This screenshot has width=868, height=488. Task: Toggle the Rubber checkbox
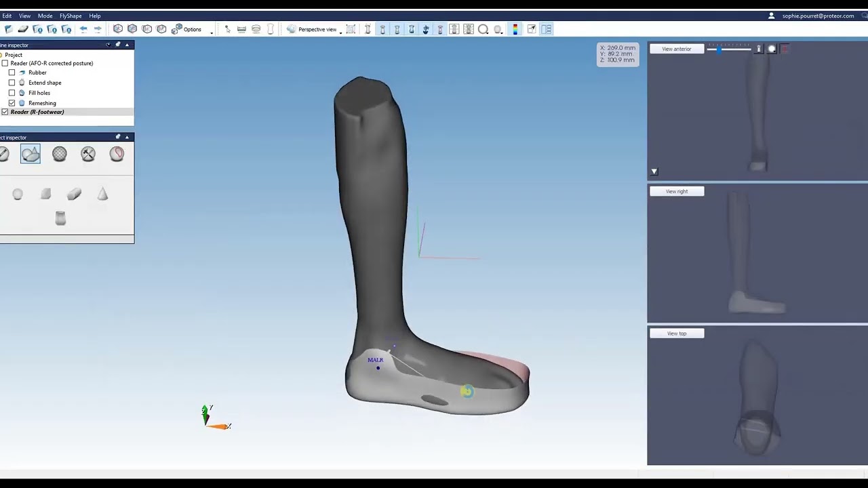12,73
